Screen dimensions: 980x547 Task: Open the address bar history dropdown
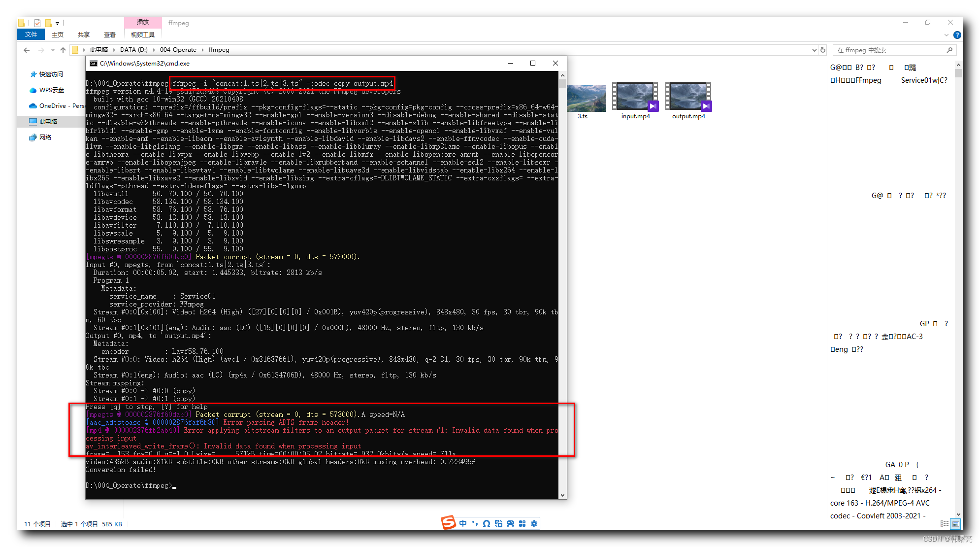tap(814, 50)
